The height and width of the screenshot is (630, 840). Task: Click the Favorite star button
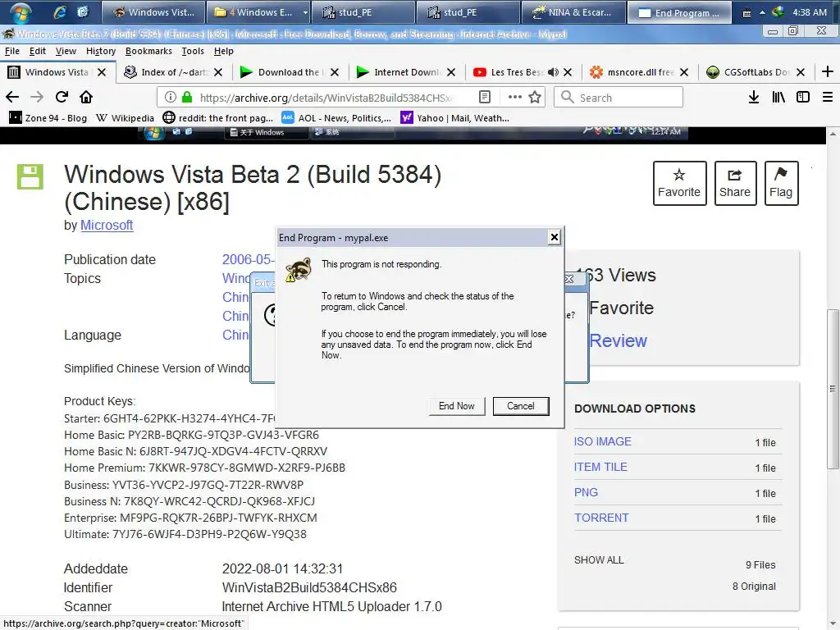click(679, 183)
